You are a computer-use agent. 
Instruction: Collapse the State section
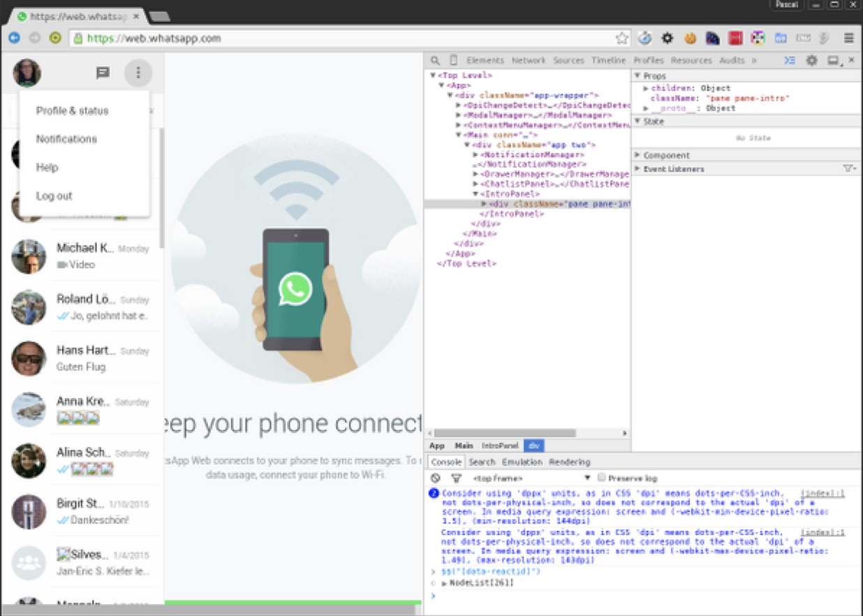[x=638, y=122]
